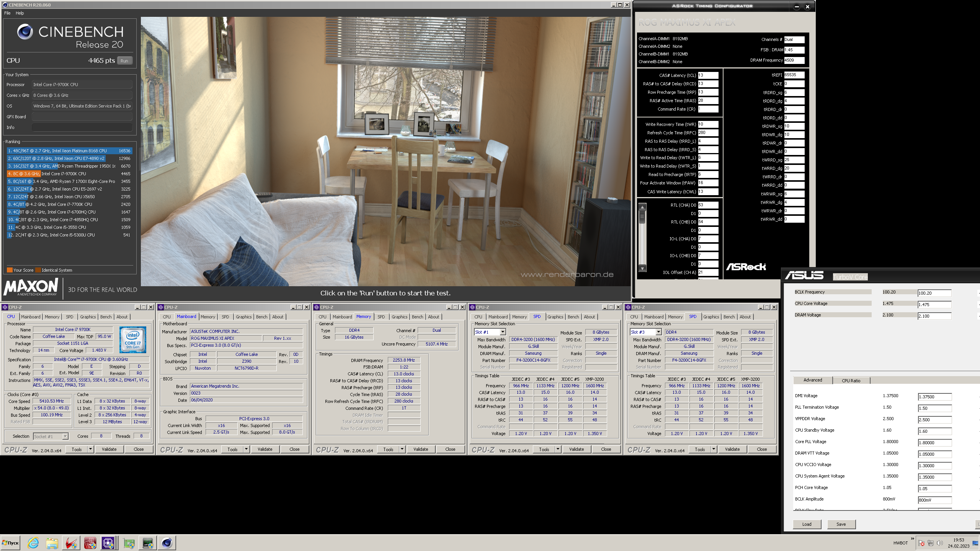
Task: Click the CAS# Latency (tCL) field in ASRock
Action: click(708, 75)
